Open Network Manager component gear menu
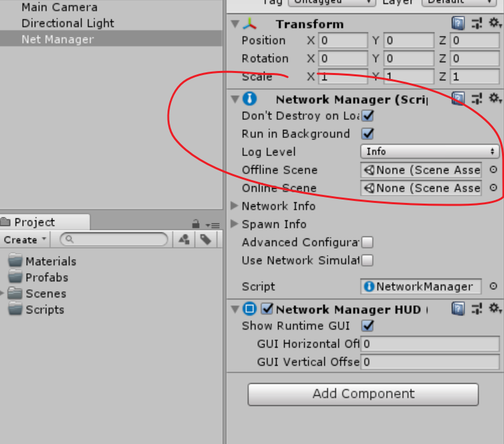This screenshot has width=504, height=444. point(495,98)
